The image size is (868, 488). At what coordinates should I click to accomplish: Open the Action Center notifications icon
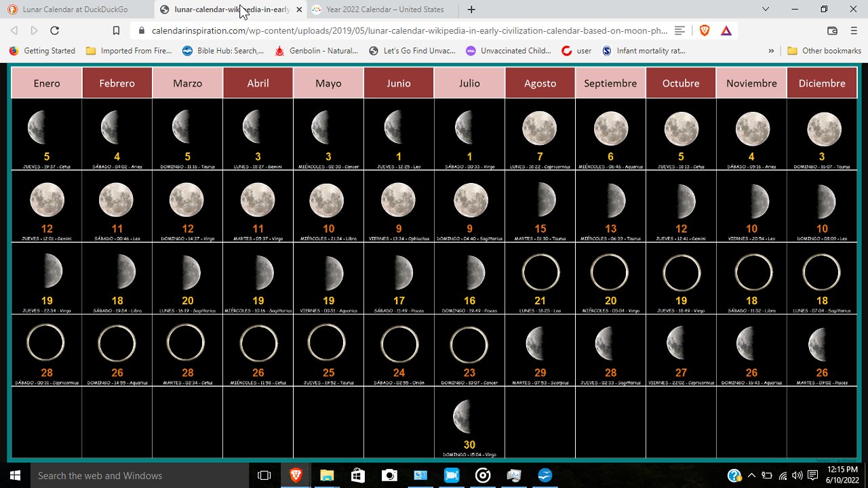pyautogui.click(x=814, y=476)
